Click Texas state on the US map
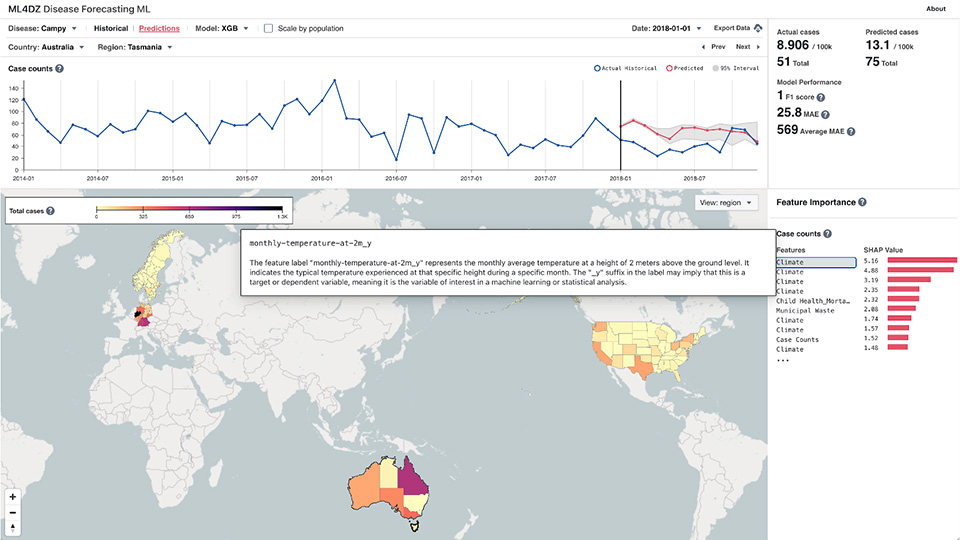The height and width of the screenshot is (540, 960). coord(643,368)
